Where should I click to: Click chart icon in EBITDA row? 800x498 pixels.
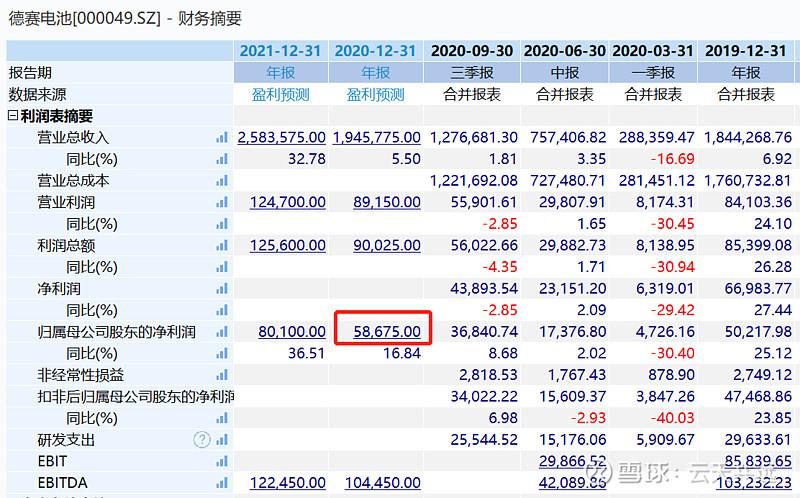point(222,483)
